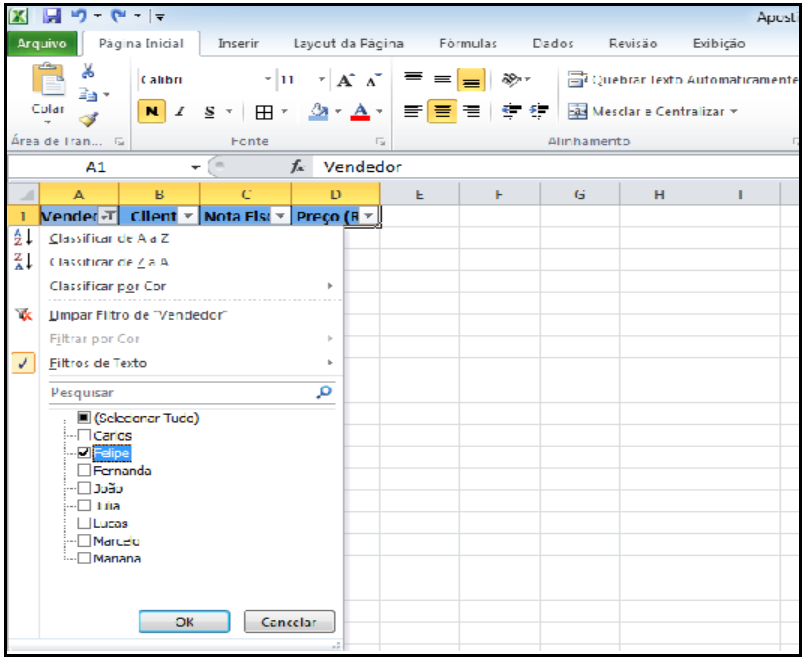The width and height of the screenshot is (805, 658).
Task: Toggle Bold (N) formatting
Action: coord(149,112)
